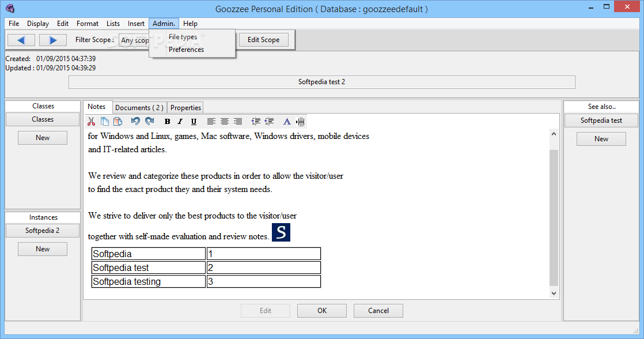Click New under Classes
This screenshot has height=339, width=644.
[43, 138]
